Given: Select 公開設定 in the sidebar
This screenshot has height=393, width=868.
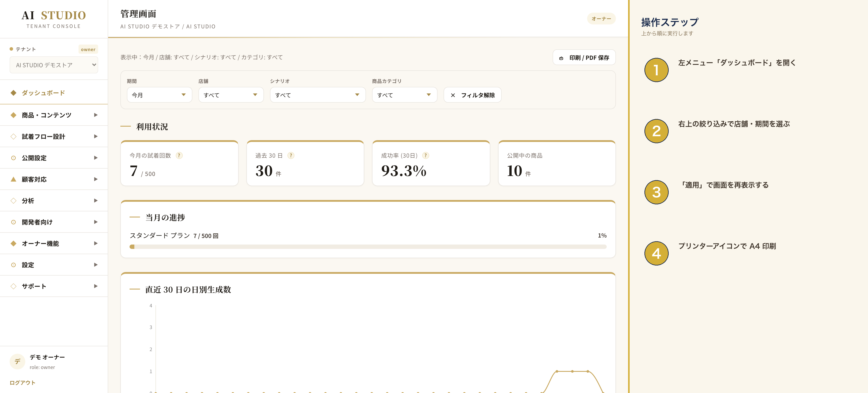Looking at the screenshot, I should click(x=54, y=158).
